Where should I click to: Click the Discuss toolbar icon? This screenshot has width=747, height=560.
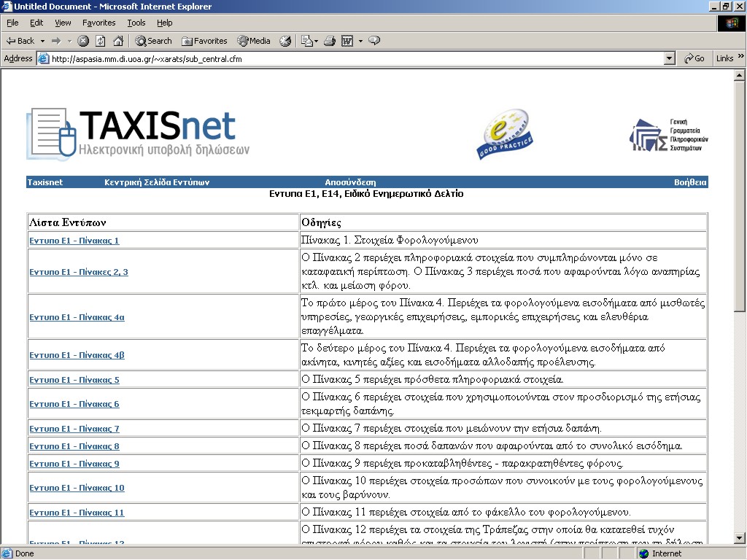pyautogui.click(x=374, y=41)
